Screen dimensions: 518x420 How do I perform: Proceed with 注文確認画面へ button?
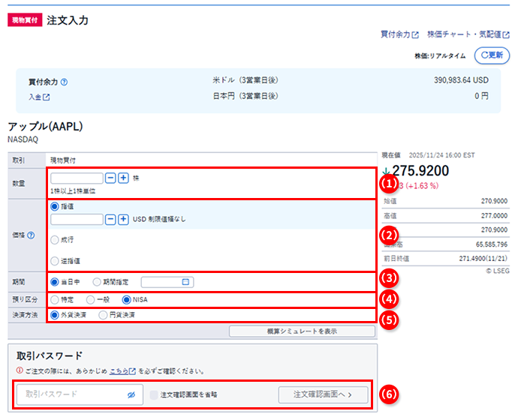click(324, 394)
